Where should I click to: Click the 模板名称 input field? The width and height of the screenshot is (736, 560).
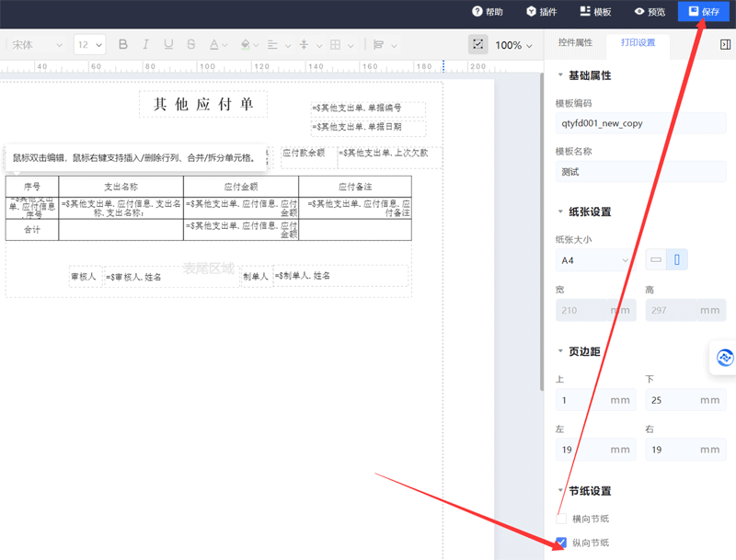coord(640,172)
